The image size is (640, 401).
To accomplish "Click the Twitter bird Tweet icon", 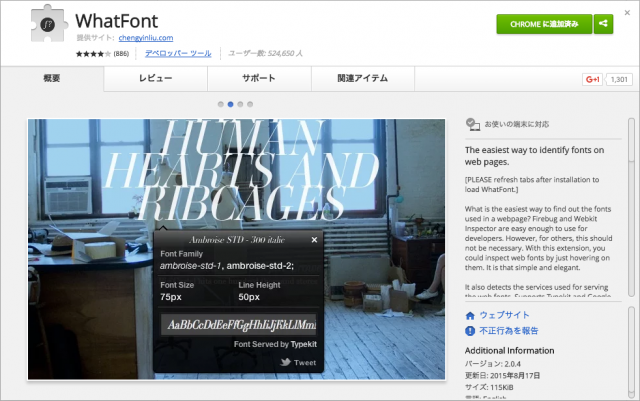I will tap(283, 362).
